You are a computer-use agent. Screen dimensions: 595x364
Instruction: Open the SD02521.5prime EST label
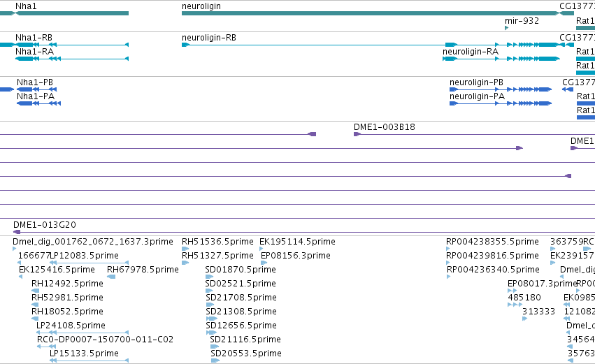click(241, 284)
